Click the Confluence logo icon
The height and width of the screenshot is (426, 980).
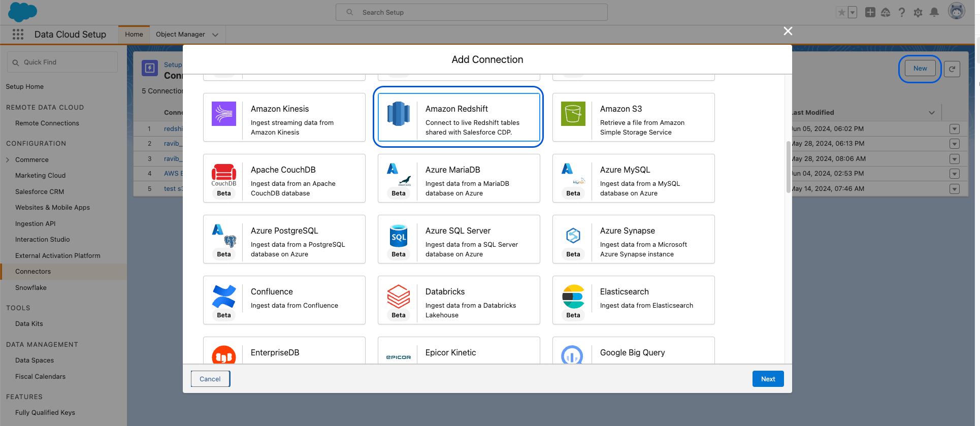(224, 297)
